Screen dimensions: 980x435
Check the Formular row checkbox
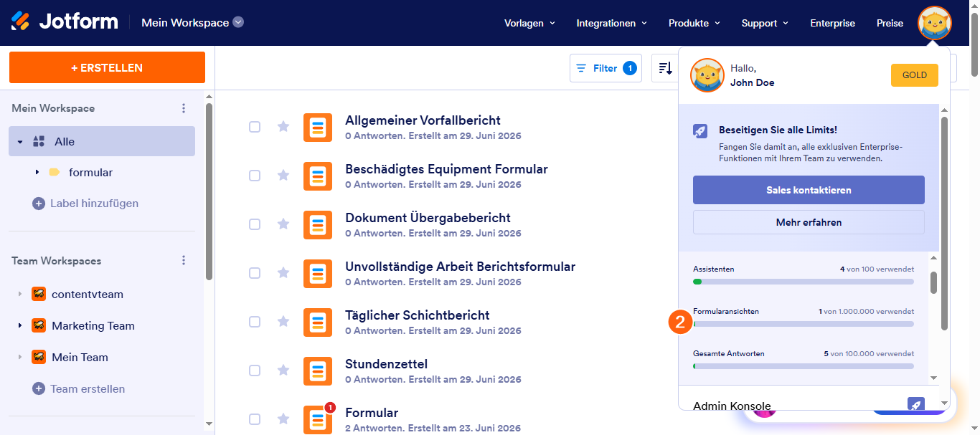coord(255,419)
